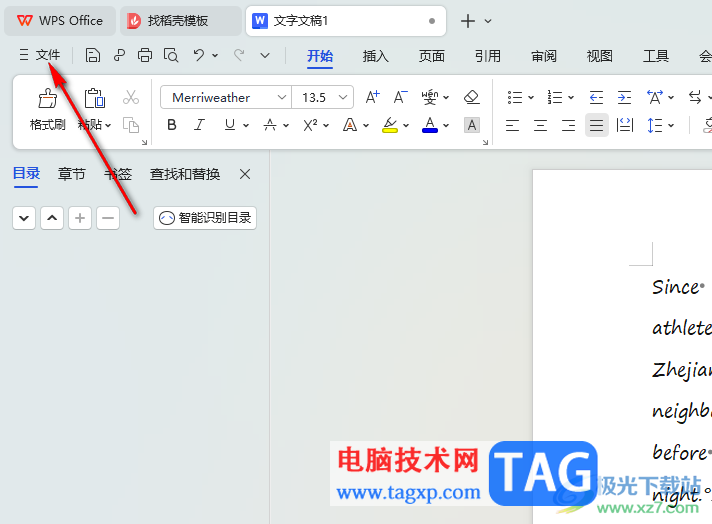Close the navigation pane with X

pos(245,174)
